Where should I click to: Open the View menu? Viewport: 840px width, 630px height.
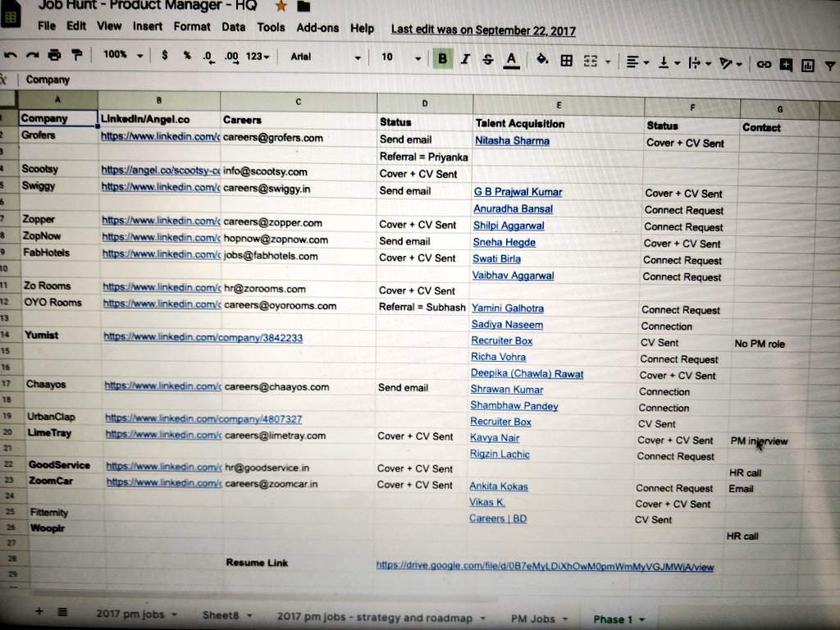pos(109,26)
